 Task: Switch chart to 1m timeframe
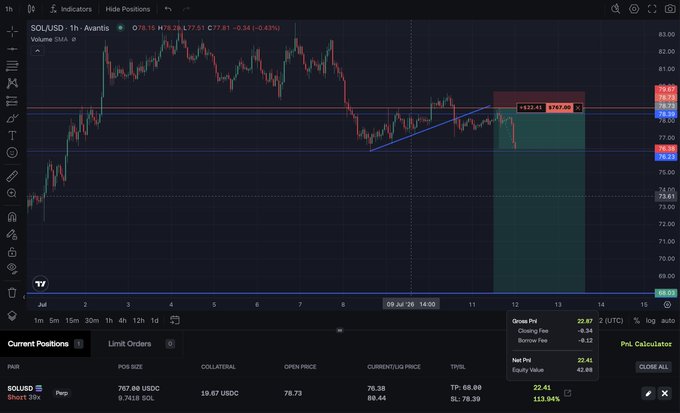[39, 321]
